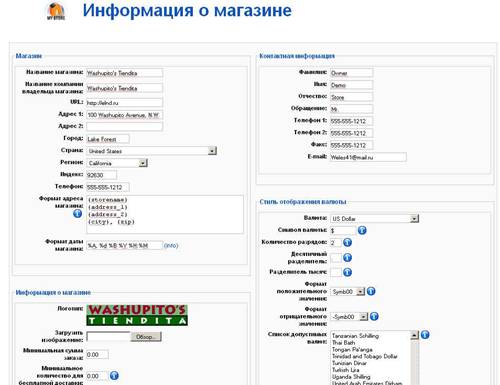Select Tongan Pa'anga in the currency list
The image size is (500, 385).
point(352,349)
